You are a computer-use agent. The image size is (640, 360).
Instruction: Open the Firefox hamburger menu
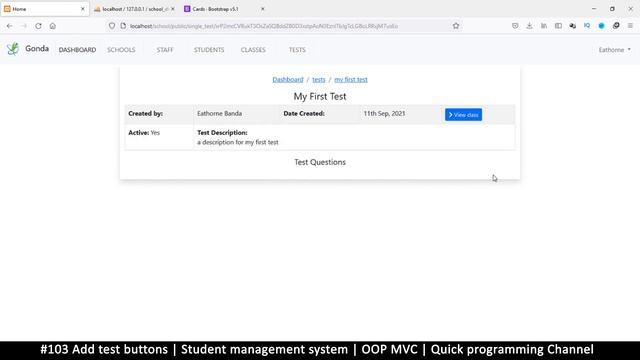click(x=630, y=26)
